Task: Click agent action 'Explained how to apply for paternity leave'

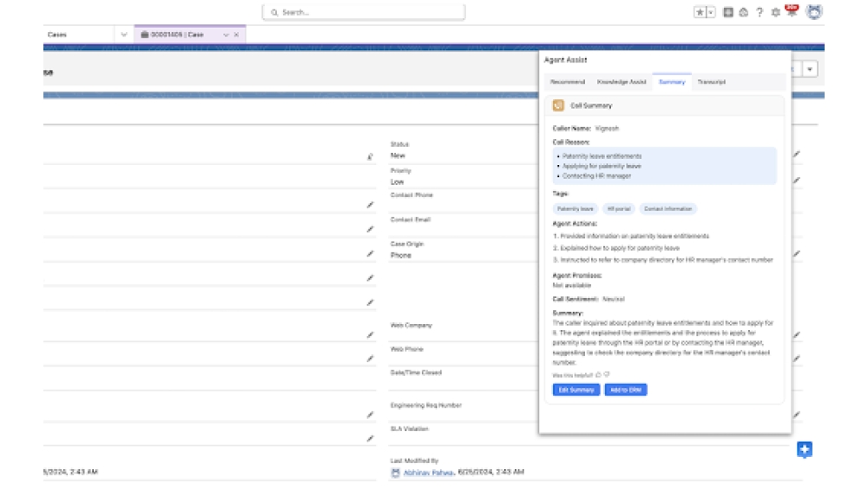Action: [620, 248]
